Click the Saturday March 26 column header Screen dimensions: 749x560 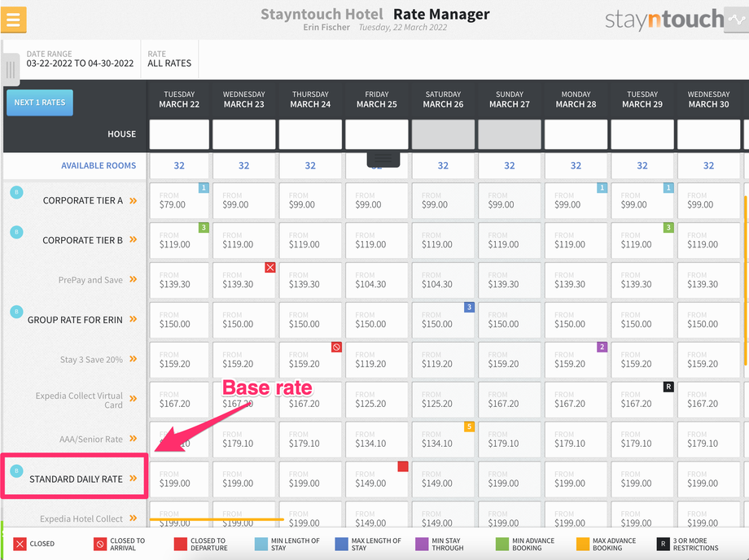[443, 99]
